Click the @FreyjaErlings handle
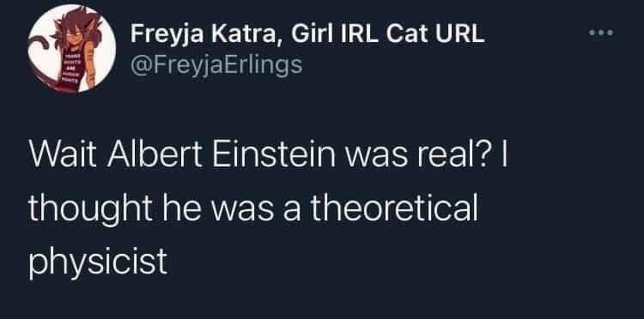This screenshot has height=319, width=644. [x=217, y=65]
